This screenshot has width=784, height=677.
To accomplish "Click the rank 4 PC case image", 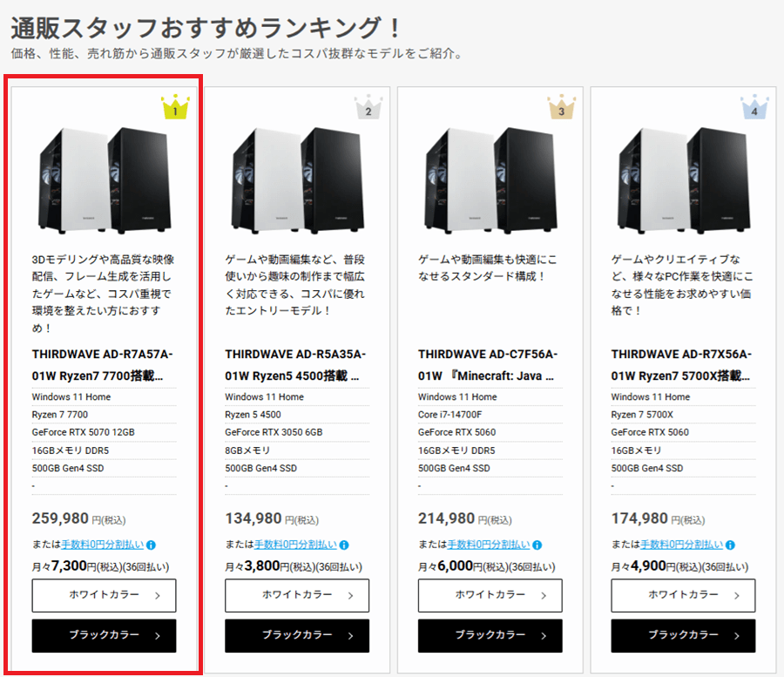I will pos(683,179).
